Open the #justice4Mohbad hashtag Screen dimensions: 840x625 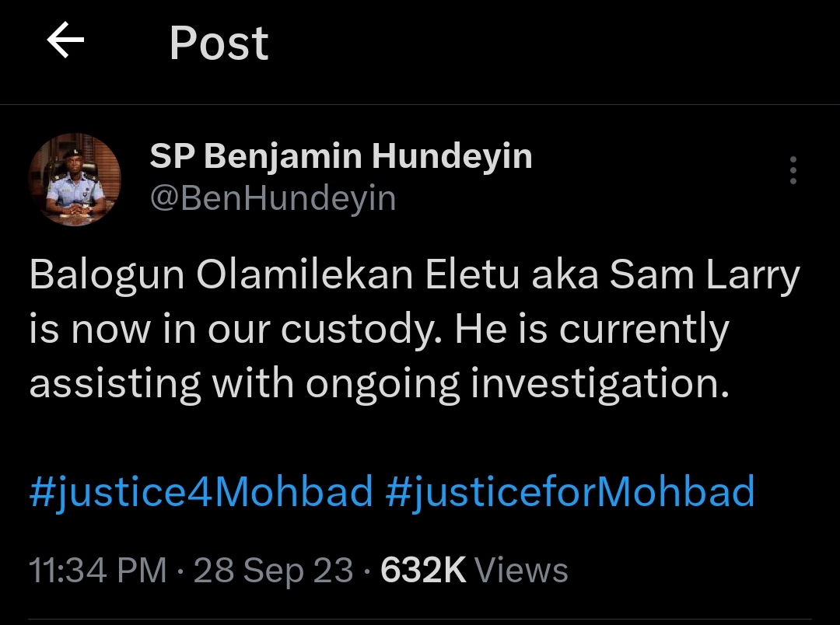pyautogui.click(x=201, y=492)
